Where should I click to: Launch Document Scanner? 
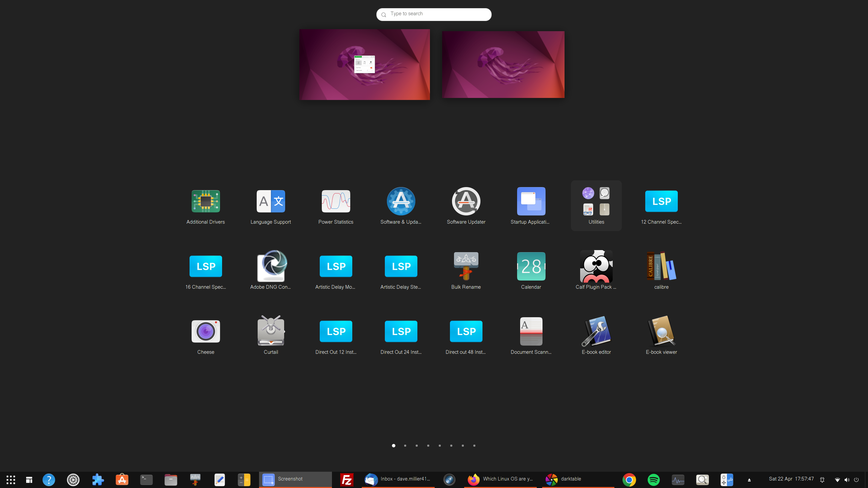[531, 331]
